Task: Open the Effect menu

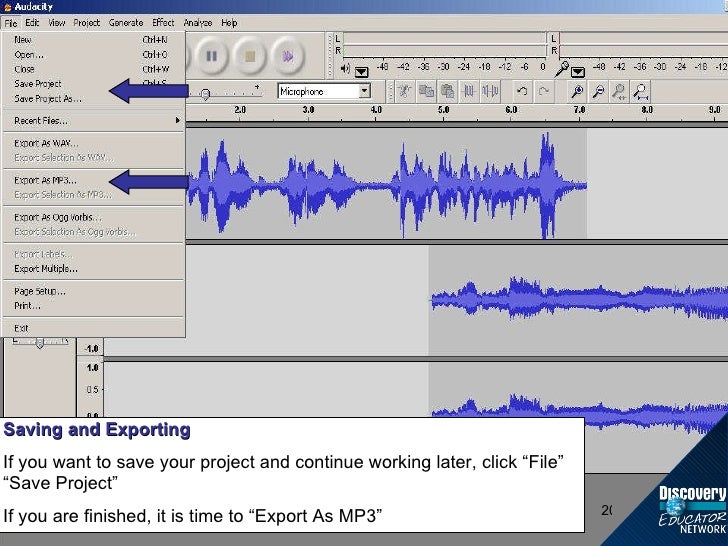Action: [163, 22]
